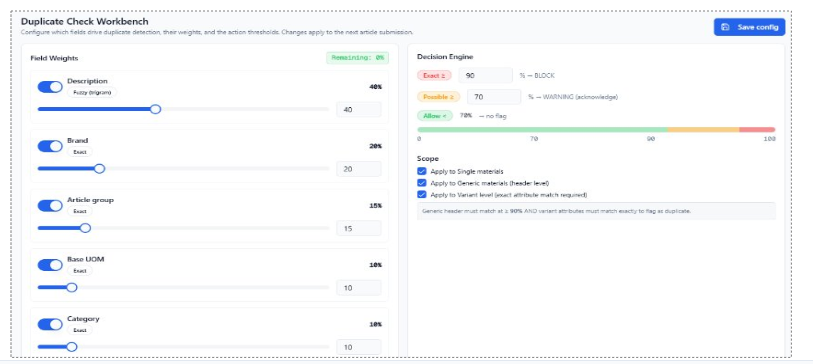Click the red segment of threshold bar

click(x=757, y=130)
